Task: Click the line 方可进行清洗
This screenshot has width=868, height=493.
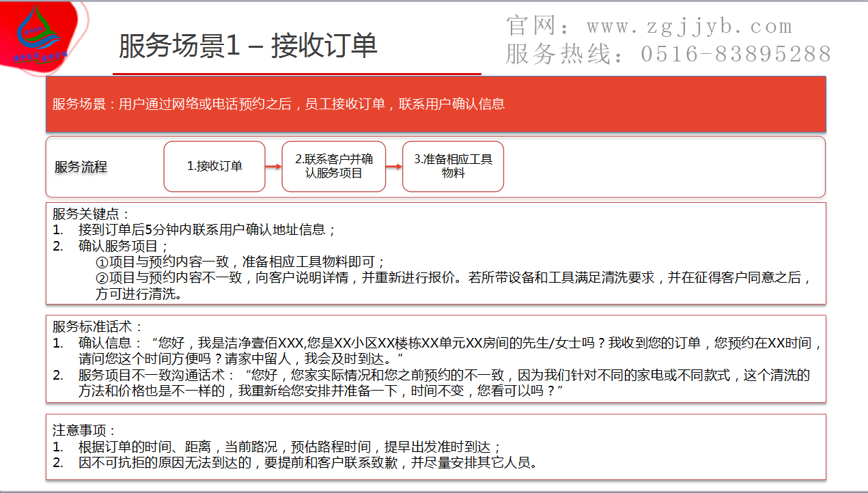Action: [x=140, y=294]
